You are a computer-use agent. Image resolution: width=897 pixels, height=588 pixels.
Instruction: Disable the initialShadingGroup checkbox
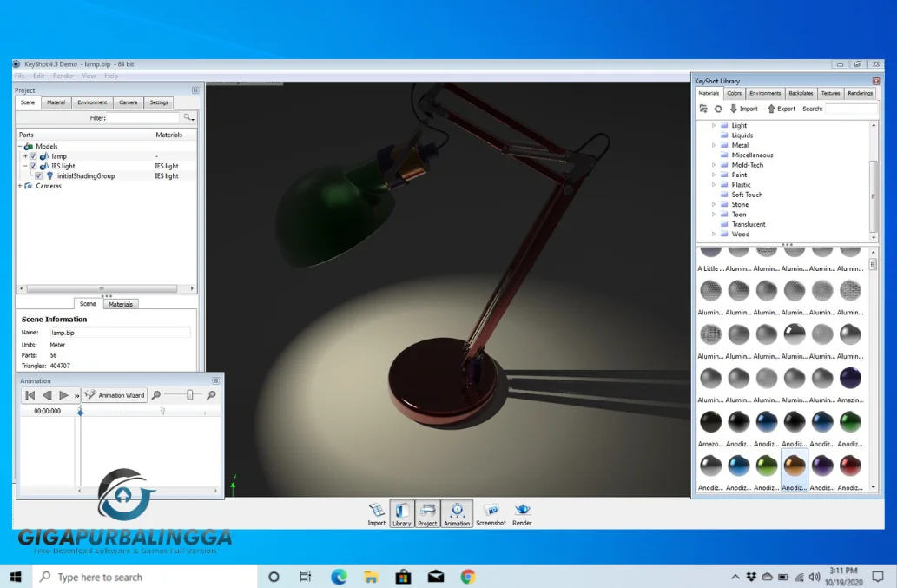(38, 175)
